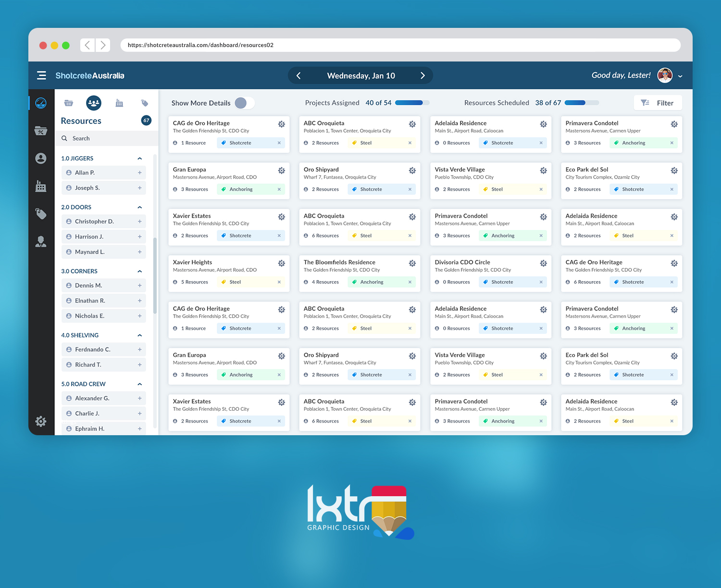Viewport: 721px width, 588px height.
Task: Click 4 Resources on Bloomfields Residence card
Action: click(x=321, y=282)
